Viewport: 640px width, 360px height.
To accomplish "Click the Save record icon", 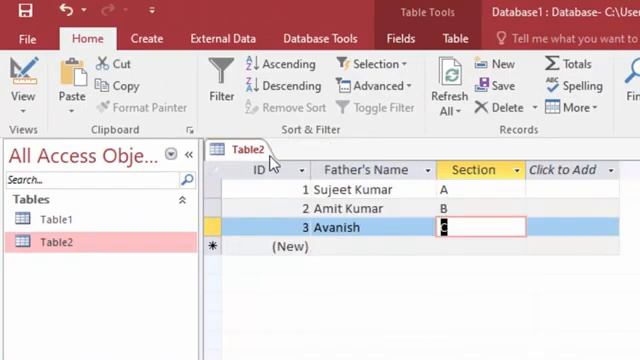I will [482, 85].
